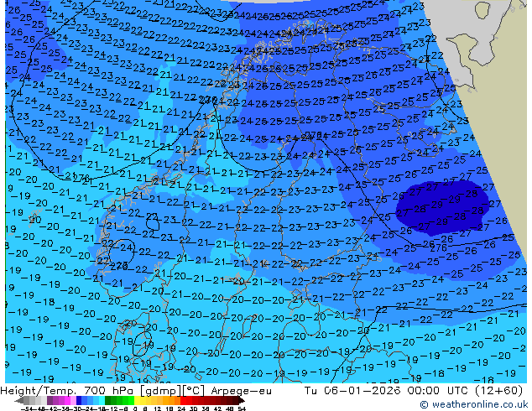
Task: Click the -54 label under the color scale
Action: click(26, 408)
